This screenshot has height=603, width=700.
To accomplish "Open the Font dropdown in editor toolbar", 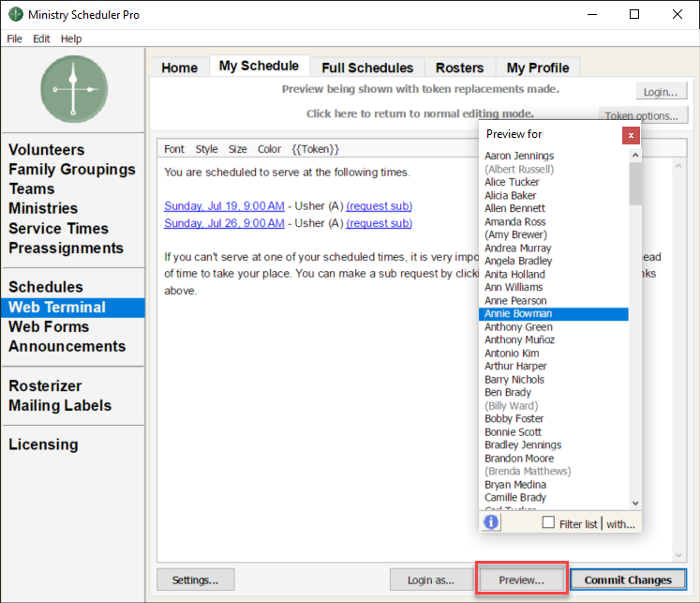I will click(173, 149).
